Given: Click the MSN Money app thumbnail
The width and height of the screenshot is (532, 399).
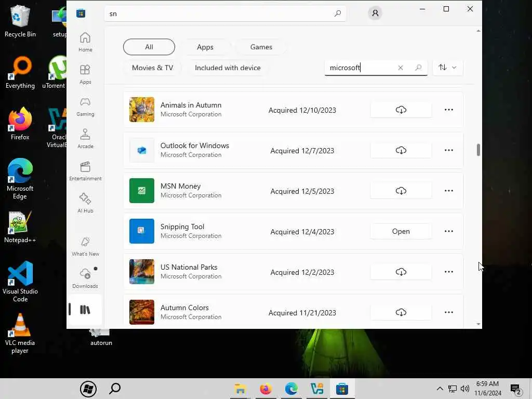Looking at the screenshot, I should [x=142, y=191].
